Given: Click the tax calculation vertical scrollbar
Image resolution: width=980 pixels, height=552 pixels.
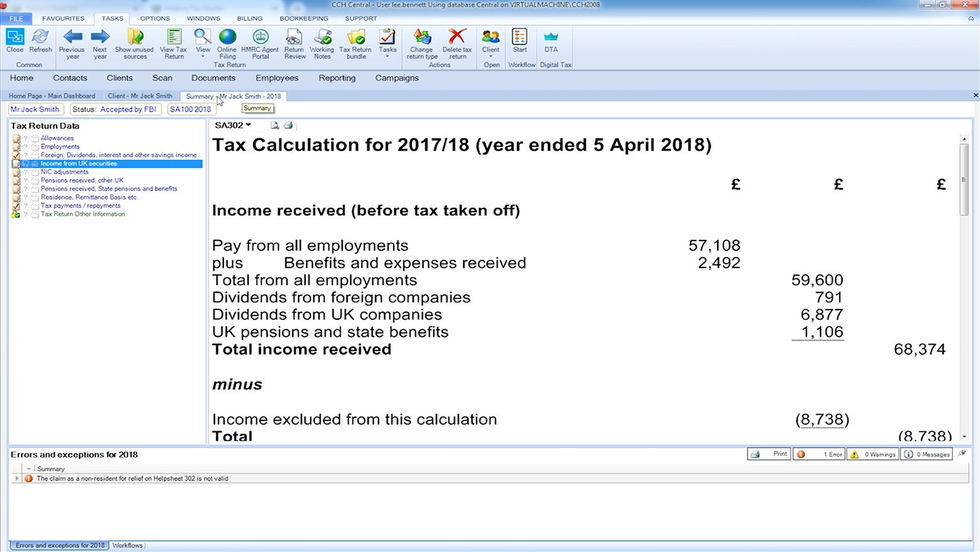Looking at the screenshot, I should pos(964,287).
